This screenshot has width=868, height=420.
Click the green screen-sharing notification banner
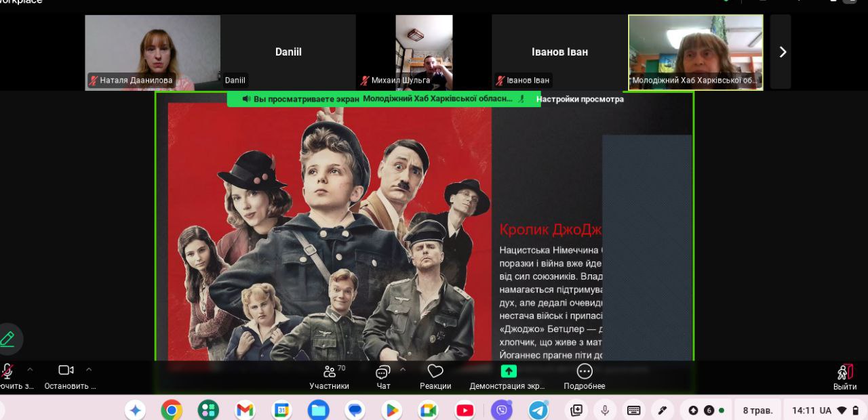pos(384,99)
